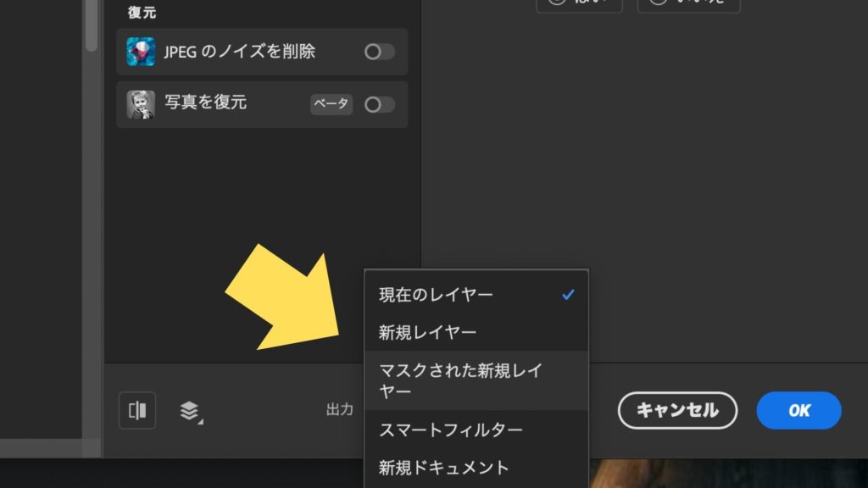Viewport: 868px width, 488px height.
Task: Choose 現在のレイヤー from output list
Action: point(436,295)
